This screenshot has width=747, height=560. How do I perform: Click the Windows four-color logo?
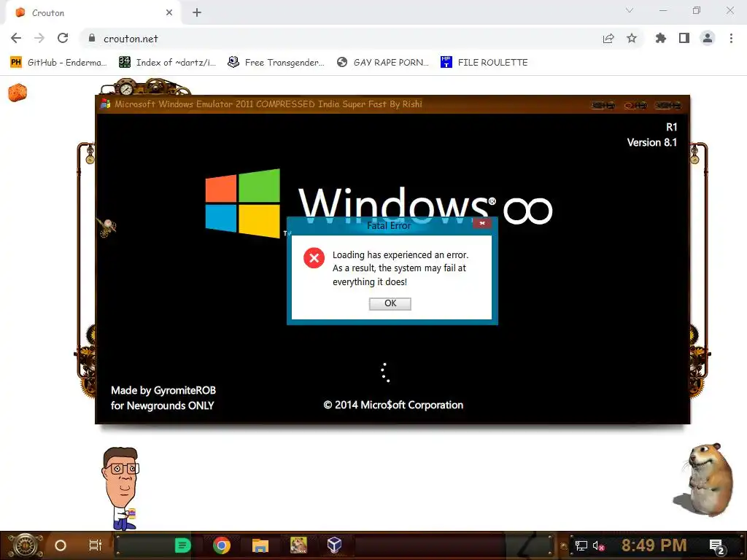point(242,203)
